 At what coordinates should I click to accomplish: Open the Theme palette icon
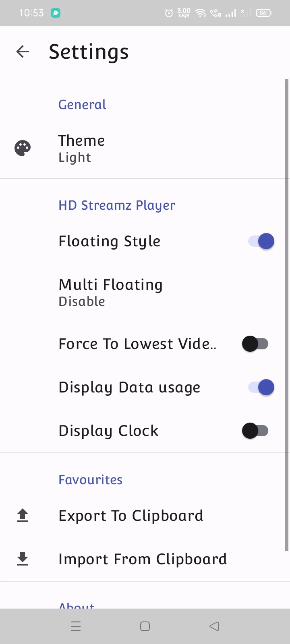pos(23,148)
